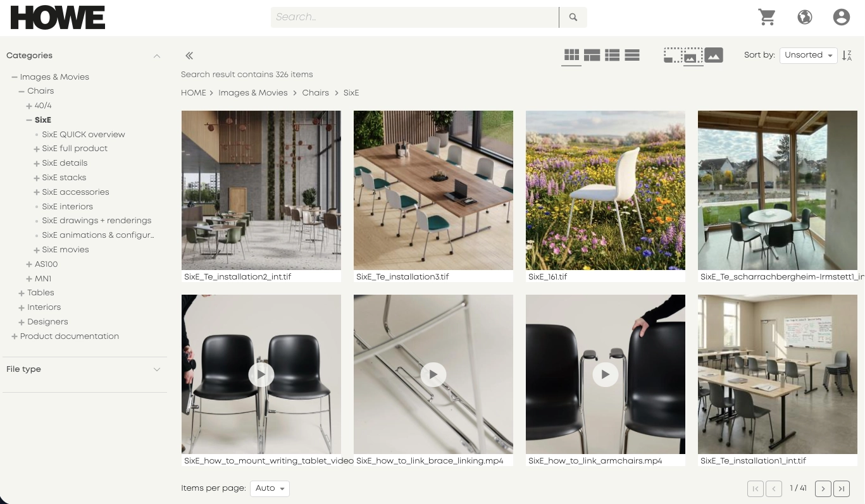This screenshot has height=504, width=865.
Task: Open the language globe menu
Action: (x=805, y=17)
